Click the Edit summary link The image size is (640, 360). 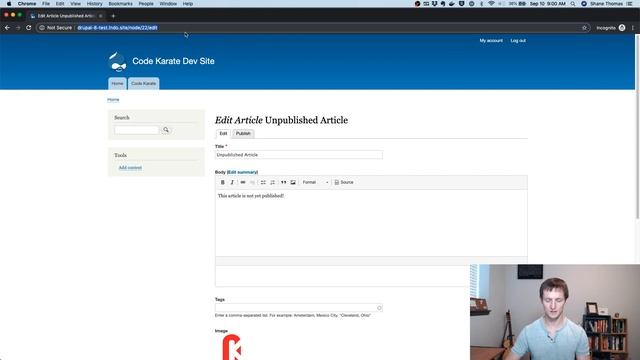242,172
